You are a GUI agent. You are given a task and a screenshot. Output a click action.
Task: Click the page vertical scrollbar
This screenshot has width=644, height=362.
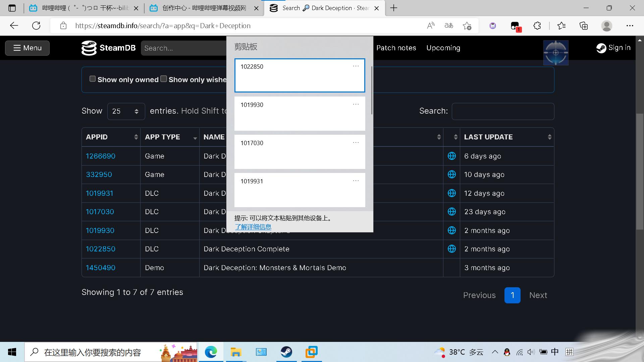(x=640, y=172)
